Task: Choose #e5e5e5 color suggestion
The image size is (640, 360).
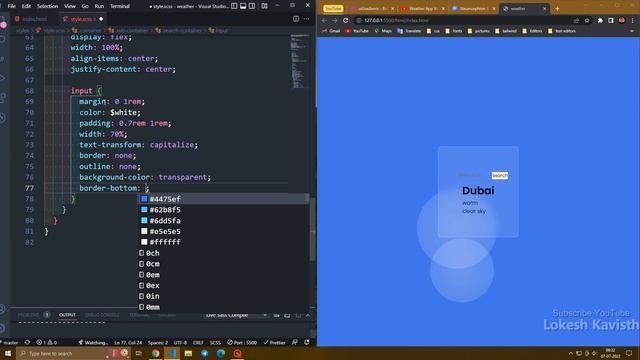Action: (x=223, y=231)
